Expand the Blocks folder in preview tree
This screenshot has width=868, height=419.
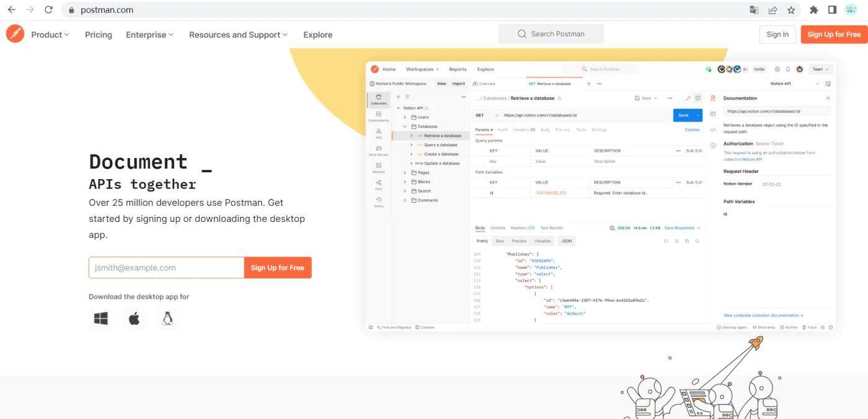(x=405, y=182)
